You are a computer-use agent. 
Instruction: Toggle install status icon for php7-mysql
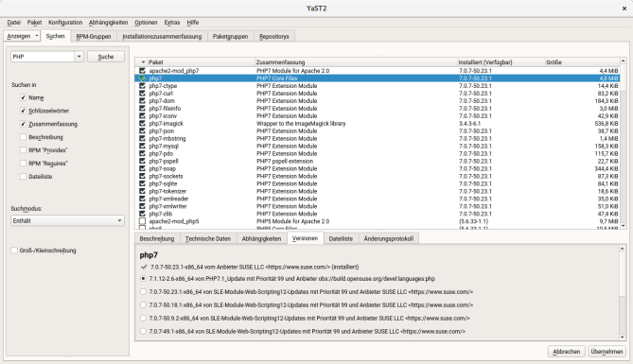(x=142, y=147)
